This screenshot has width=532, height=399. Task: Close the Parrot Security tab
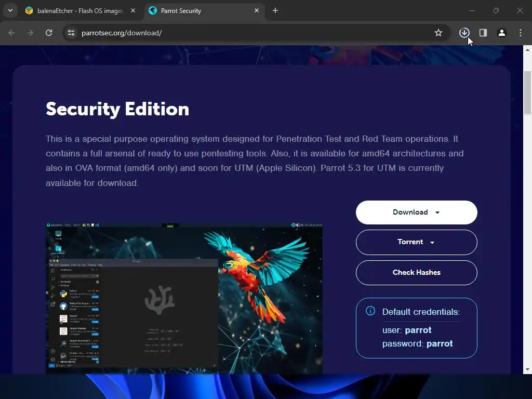[x=257, y=10]
